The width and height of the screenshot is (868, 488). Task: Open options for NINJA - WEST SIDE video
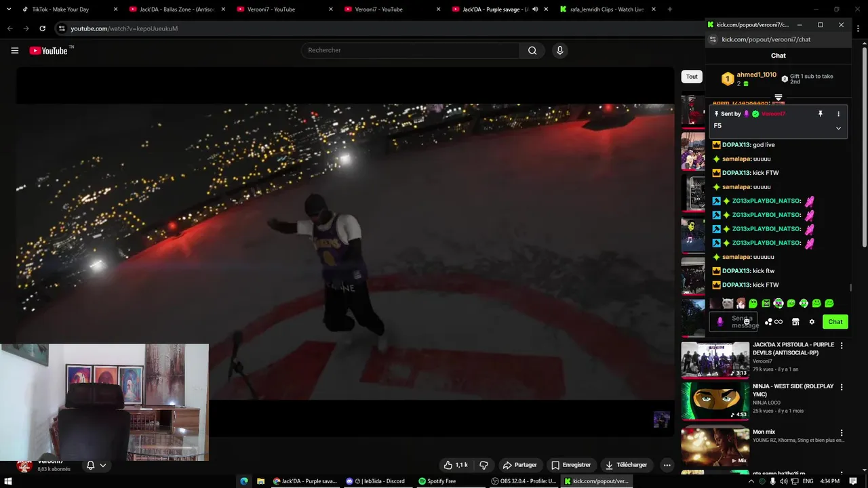click(842, 387)
